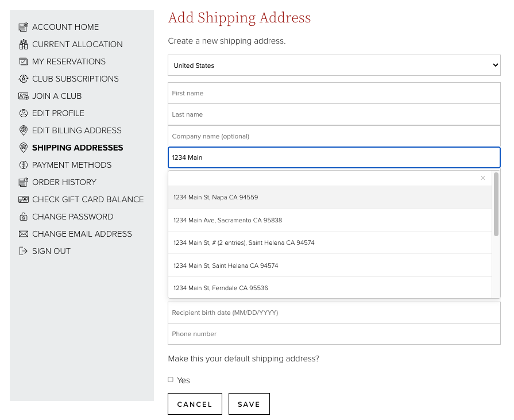Viewport: 514px width, 420px height.
Task: Go to Edit Billing Address page
Action: [76, 130]
